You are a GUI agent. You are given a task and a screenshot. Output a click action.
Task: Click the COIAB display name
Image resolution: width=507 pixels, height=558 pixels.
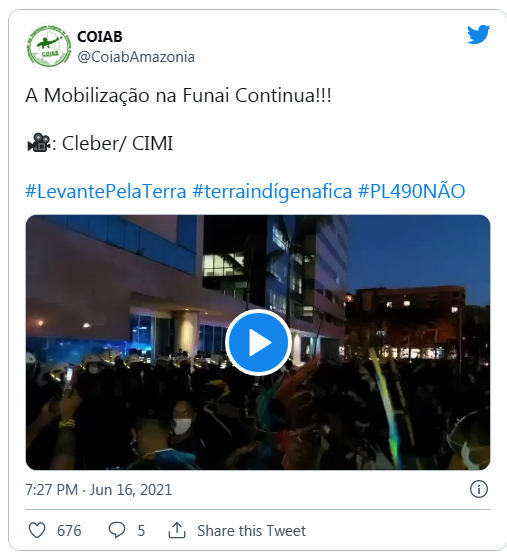point(100,37)
